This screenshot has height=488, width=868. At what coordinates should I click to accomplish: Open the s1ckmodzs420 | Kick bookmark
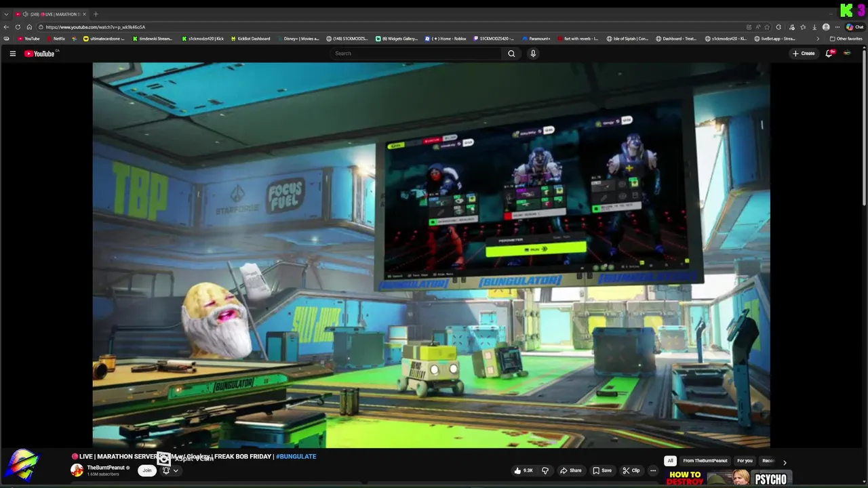coord(203,39)
